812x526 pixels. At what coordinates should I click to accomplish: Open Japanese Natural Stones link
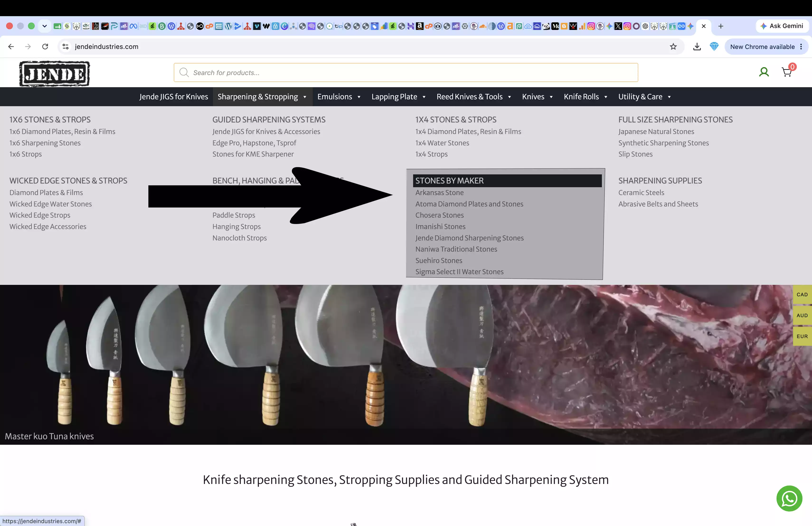point(656,131)
